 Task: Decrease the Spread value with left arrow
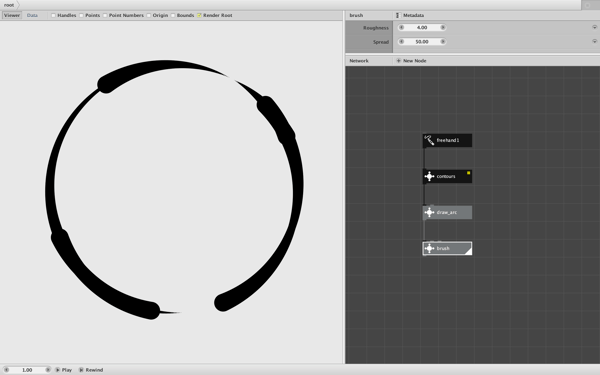coord(401,42)
